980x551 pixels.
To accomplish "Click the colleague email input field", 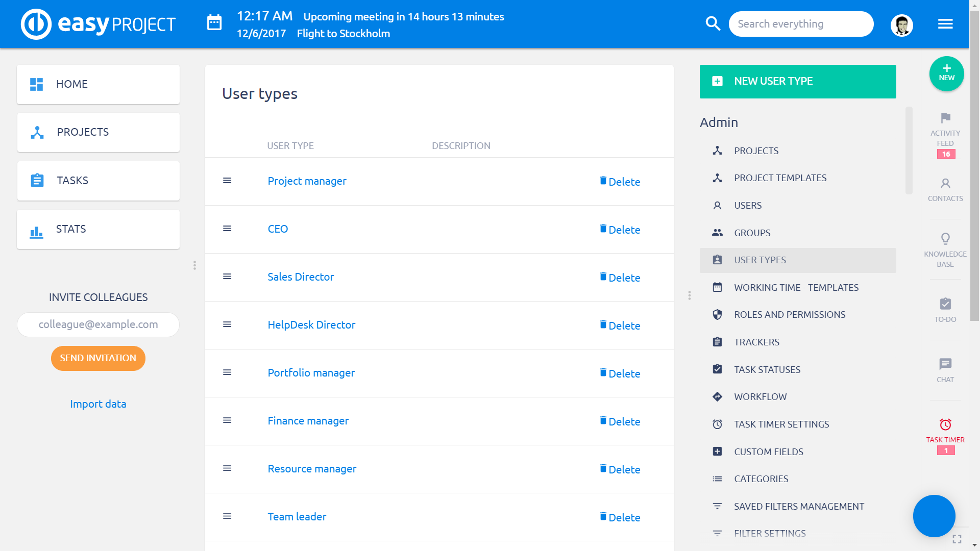I will tap(98, 324).
